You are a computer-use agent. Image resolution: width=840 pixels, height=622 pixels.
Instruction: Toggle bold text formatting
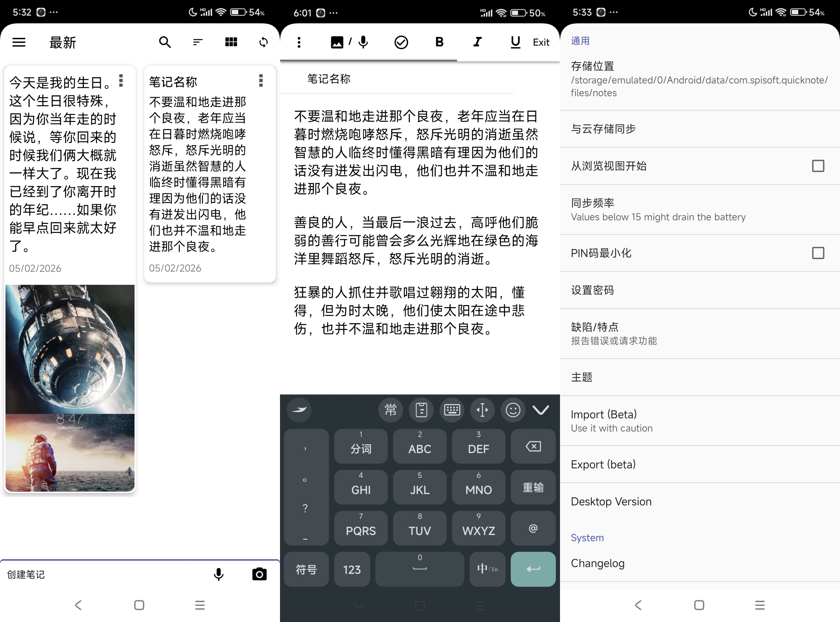(x=439, y=42)
